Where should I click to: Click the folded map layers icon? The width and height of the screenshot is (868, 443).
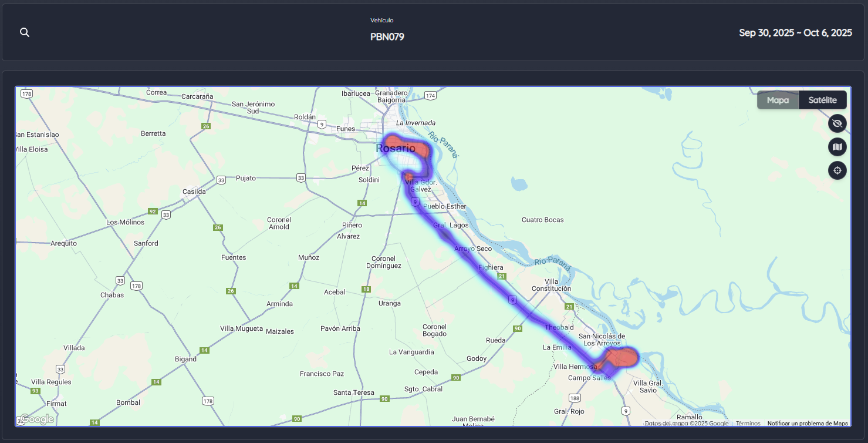point(837,147)
